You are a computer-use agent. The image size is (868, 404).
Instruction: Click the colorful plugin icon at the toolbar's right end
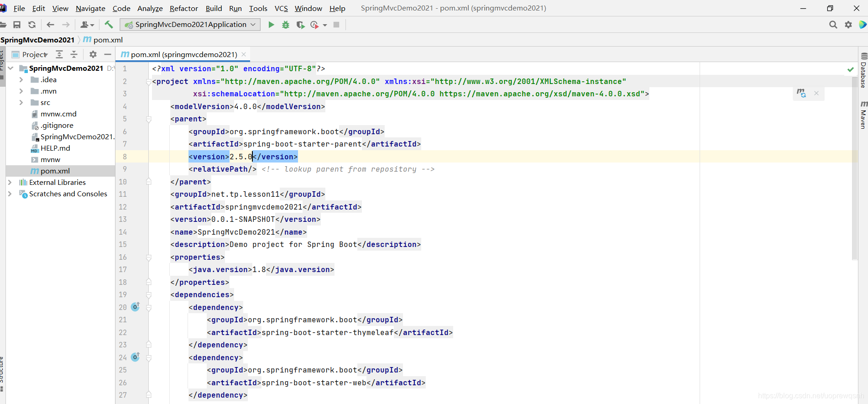coord(863,25)
